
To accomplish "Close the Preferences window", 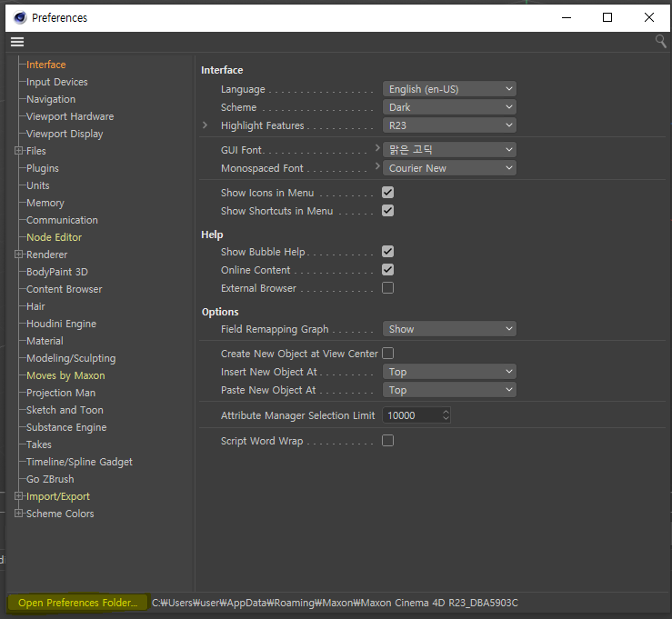I will point(649,17).
